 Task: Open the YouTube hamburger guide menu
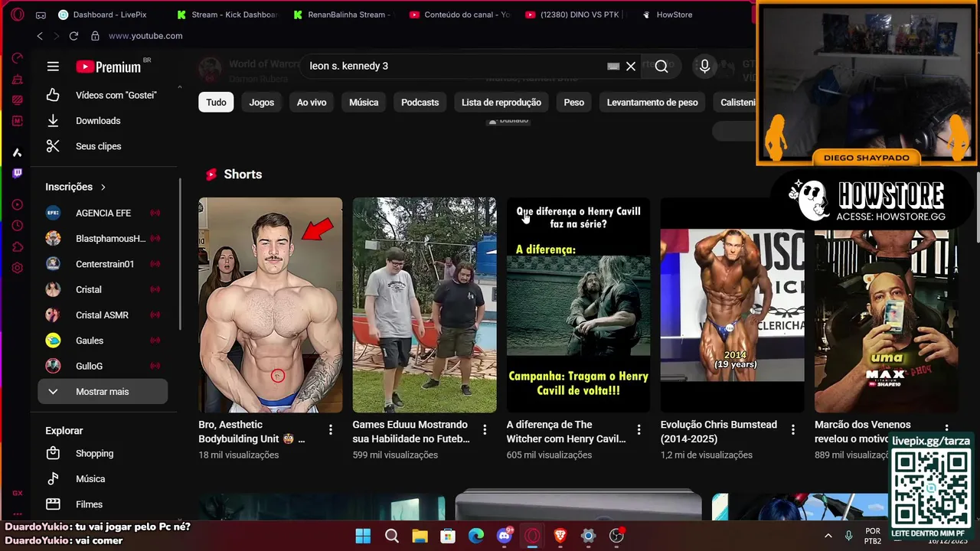coord(53,67)
